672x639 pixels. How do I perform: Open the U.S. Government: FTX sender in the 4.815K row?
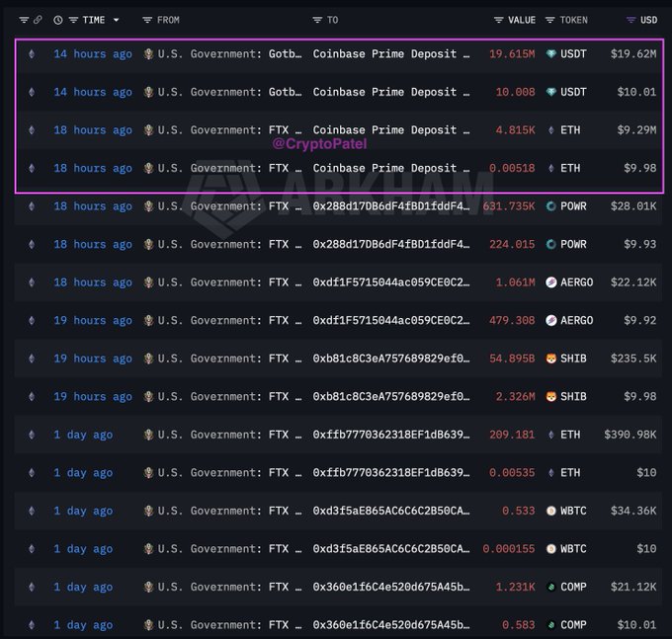[x=229, y=130]
